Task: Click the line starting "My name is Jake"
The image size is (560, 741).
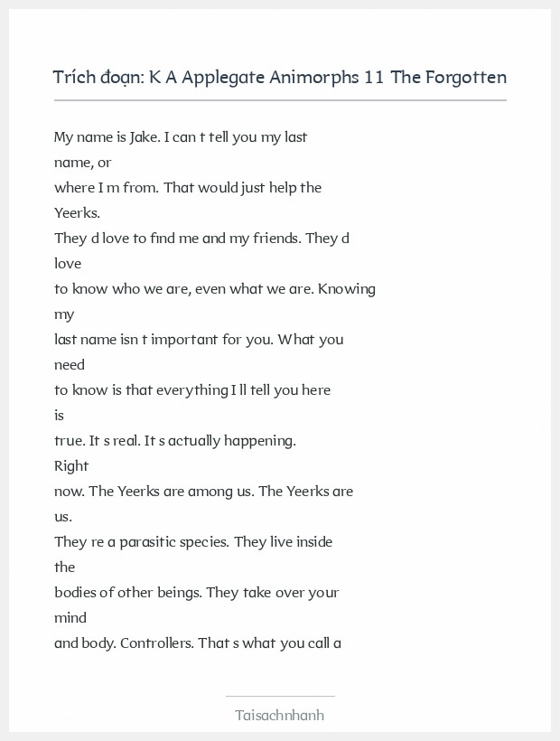Action: click(x=181, y=137)
